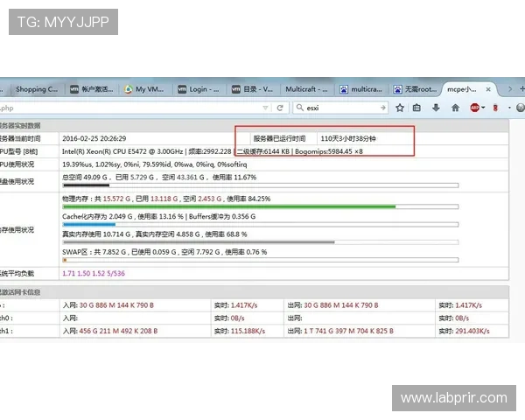Click the gray globe icon at the toolbar's right edge
The width and height of the screenshot is (525, 420).
click(521, 108)
